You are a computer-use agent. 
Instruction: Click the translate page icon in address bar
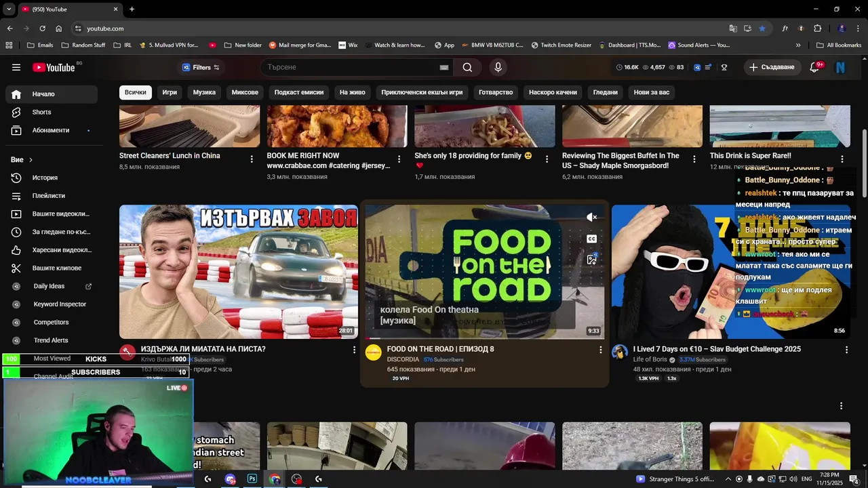pyautogui.click(x=733, y=28)
